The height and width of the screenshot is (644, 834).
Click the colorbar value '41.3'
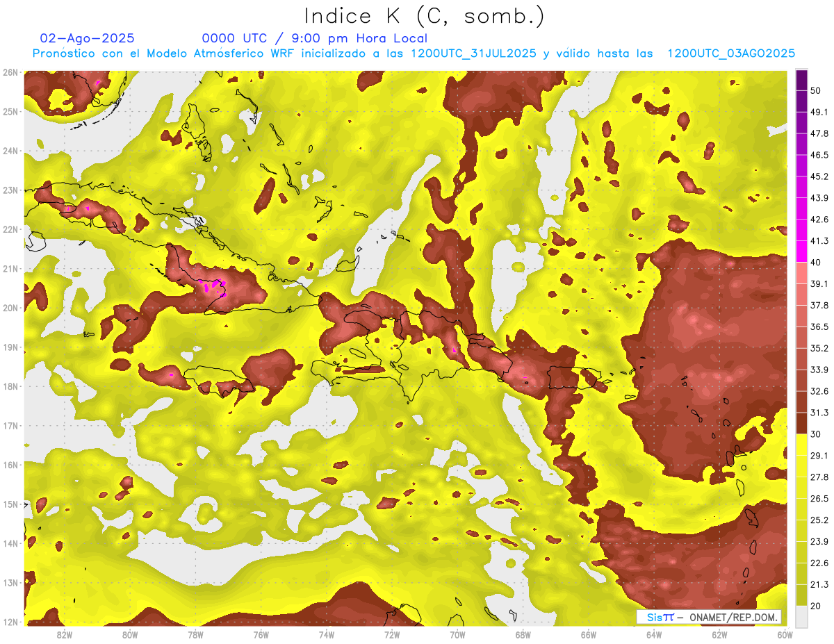pyautogui.click(x=819, y=241)
